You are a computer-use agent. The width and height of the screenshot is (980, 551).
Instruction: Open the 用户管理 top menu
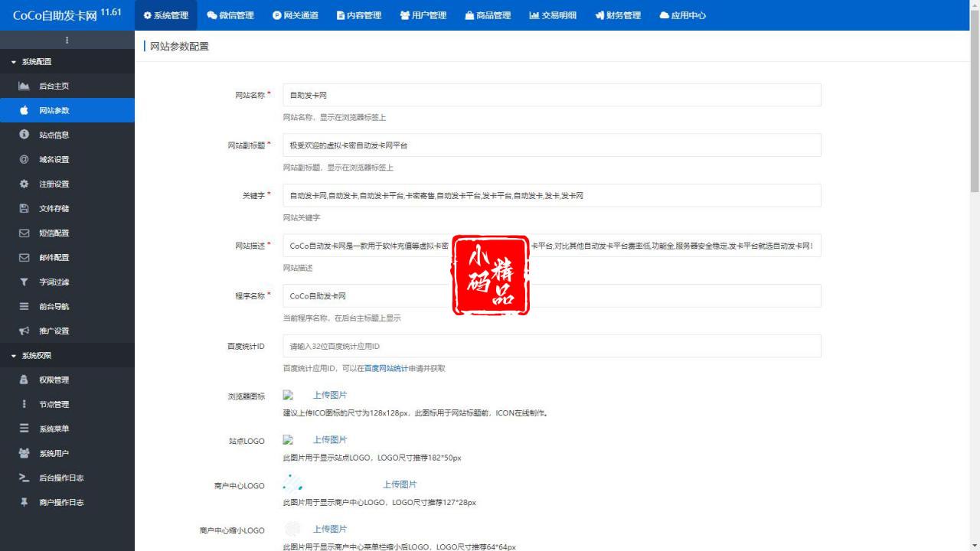click(423, 15)
